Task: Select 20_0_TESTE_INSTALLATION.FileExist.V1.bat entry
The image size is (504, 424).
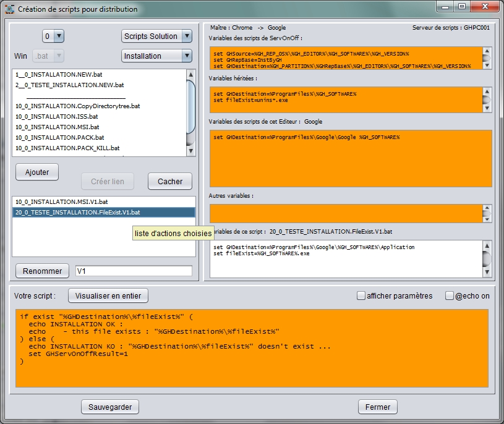Action: point(77,212)
